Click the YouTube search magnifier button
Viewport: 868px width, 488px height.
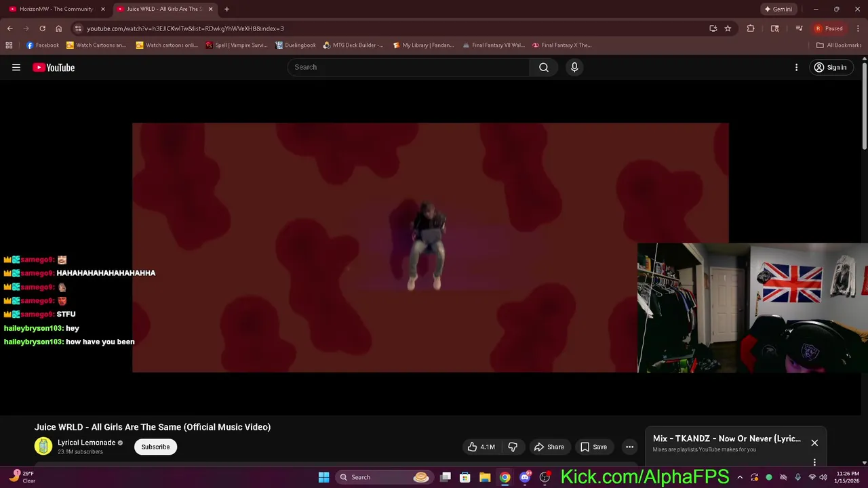tap(544, 67)
